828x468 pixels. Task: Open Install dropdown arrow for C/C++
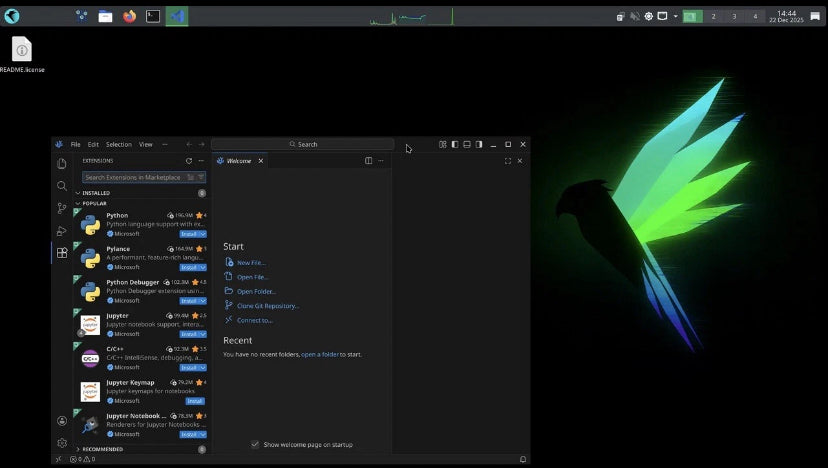click(x=203, y=368)
